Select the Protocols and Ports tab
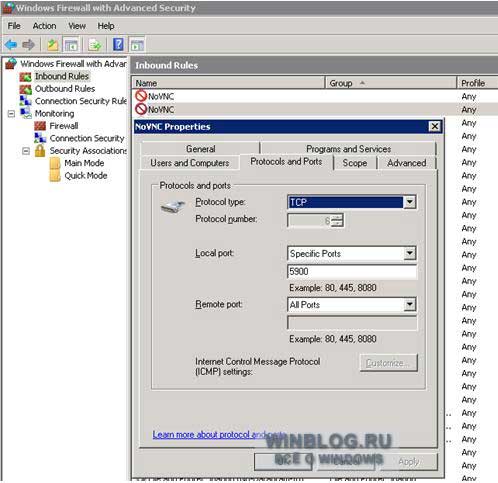This screenshot has height=483, width=498. pyautogui.click(x=286, y=162)
